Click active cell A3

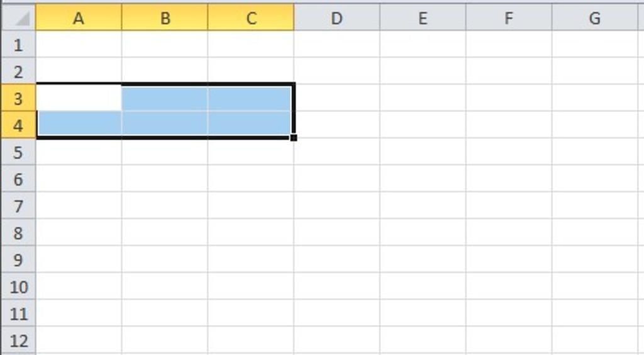pos(79,98)
